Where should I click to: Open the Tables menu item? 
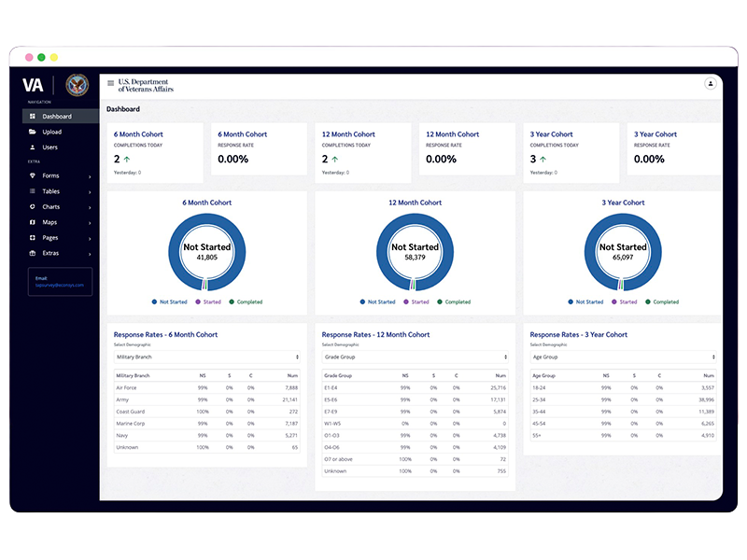click(x=51, y=191)
